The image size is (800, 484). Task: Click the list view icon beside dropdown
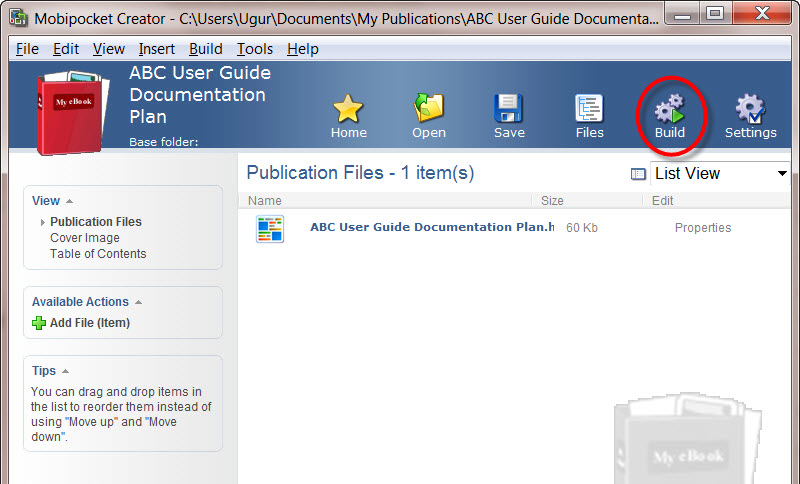coord(638,174)
